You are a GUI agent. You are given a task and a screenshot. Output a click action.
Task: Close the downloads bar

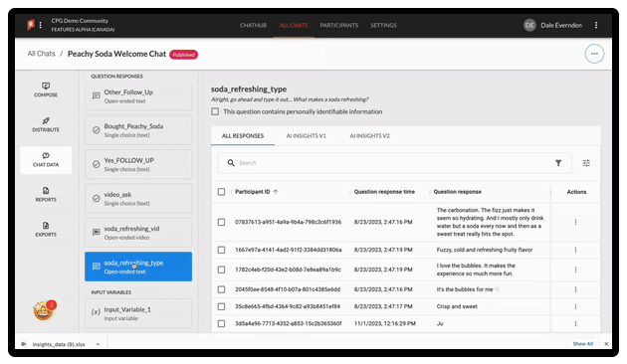(x=606, y=344)
